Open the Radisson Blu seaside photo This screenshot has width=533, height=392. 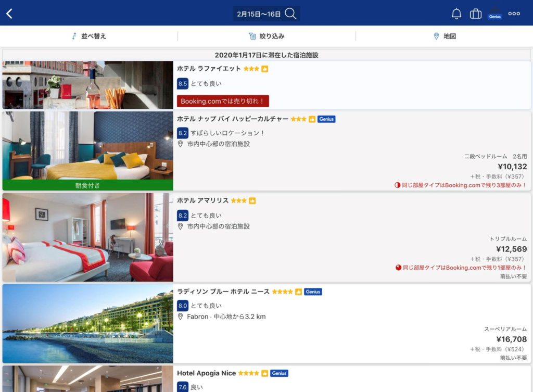[x=87, y=323]
